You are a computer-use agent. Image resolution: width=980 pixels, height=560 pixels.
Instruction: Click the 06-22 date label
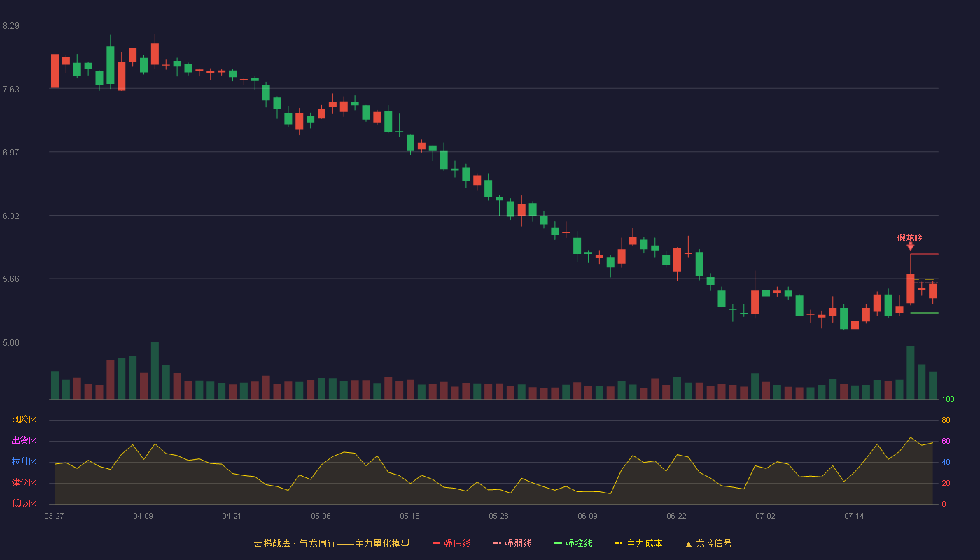click(x=676, y=516)
